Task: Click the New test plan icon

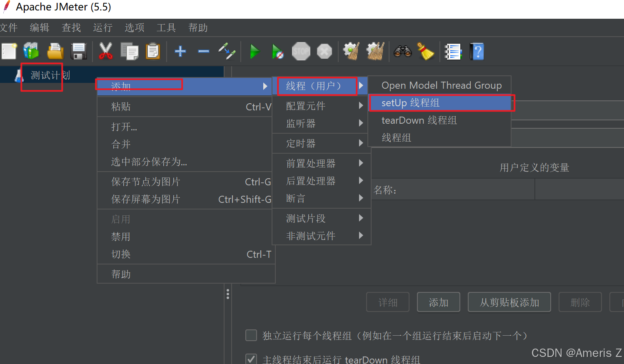Action: click(x=9, y=52)
